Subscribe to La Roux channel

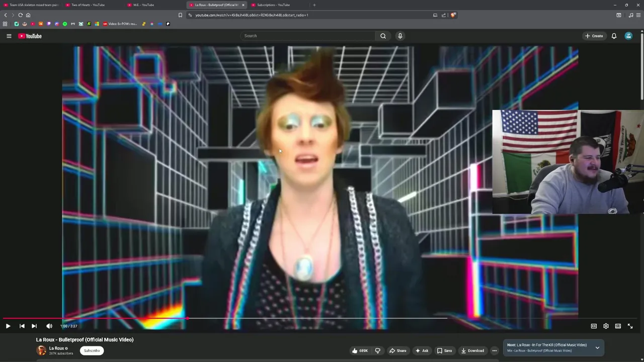pyautogui.click(x=92, y=350)
